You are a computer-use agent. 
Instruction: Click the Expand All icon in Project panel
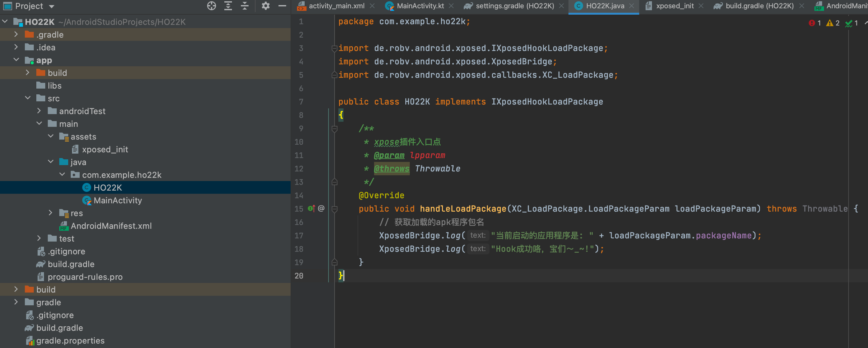tap(228, 6)
